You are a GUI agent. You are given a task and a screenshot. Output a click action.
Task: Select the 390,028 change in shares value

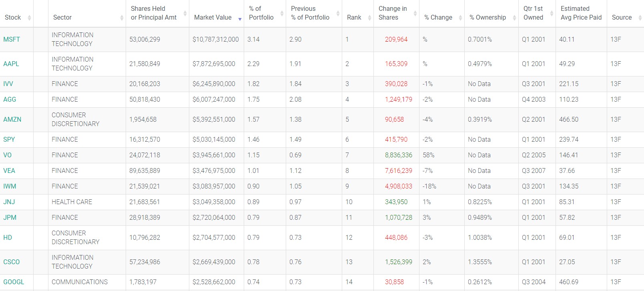click(x=396, y=84)
